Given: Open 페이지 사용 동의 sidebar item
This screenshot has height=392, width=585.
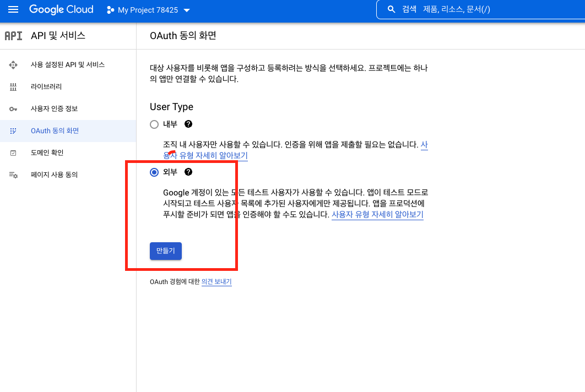Looking at the screenshot, I should (x=54, y=175).
